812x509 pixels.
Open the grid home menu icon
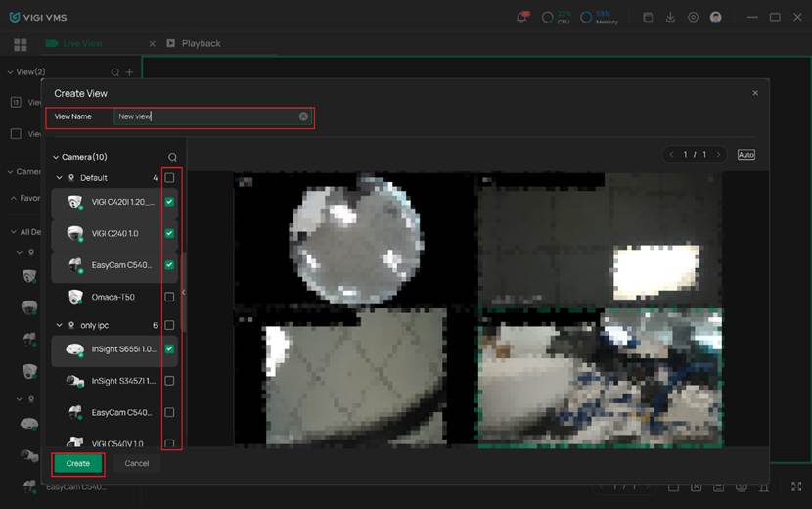point(21,44)
